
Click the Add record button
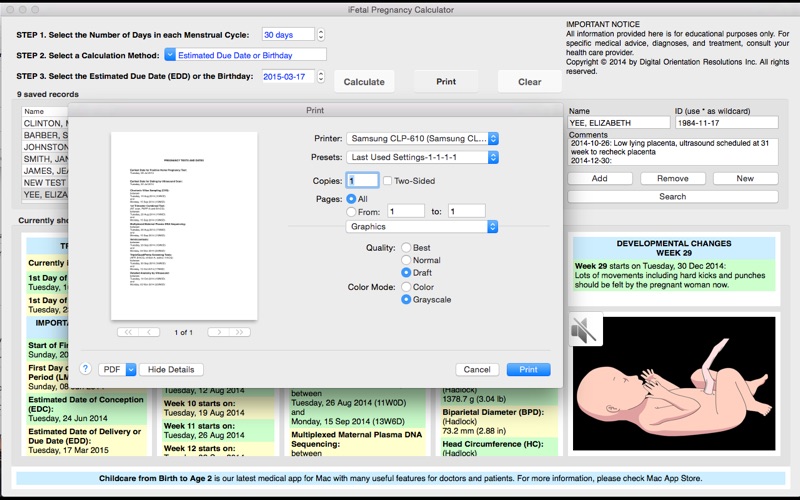point(599,178)
